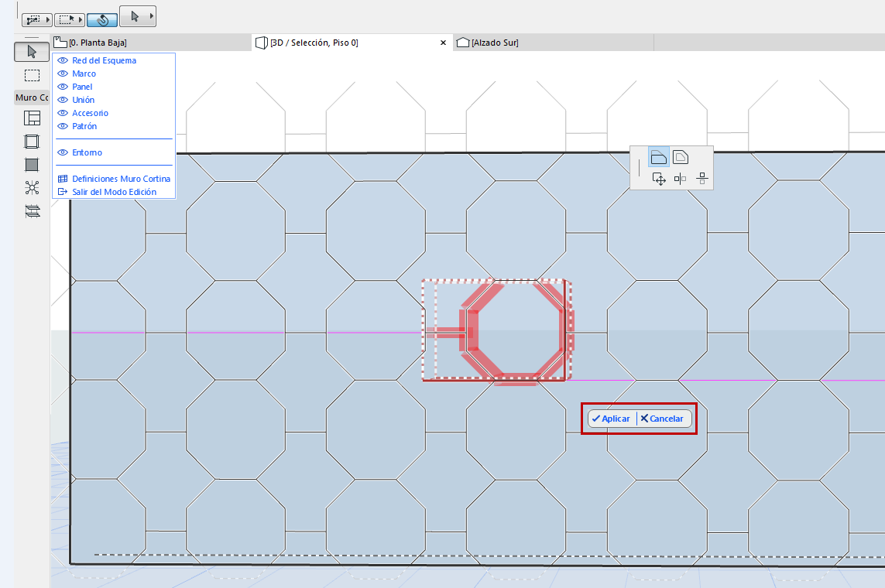The image size is (885, 588).
Task: Select the filled panel tool icon
Action: [32, 164]
